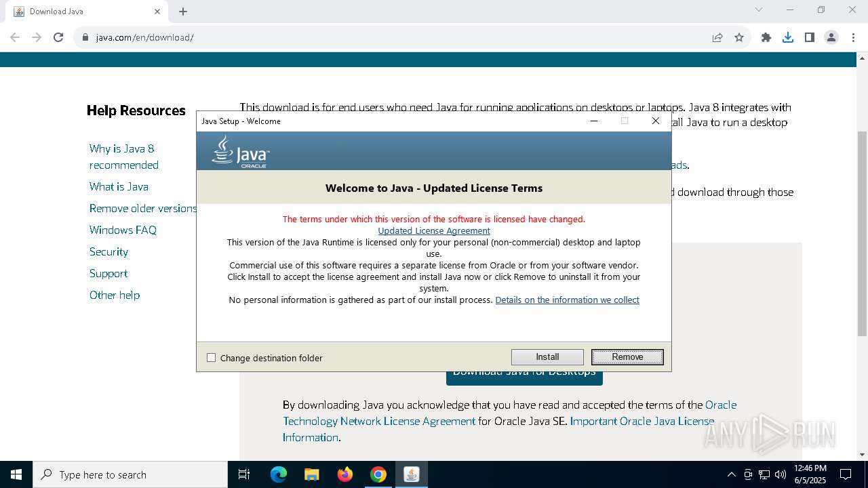Open Why is Java 8 recommended link
868x488 pixels.
coord(124,157)
